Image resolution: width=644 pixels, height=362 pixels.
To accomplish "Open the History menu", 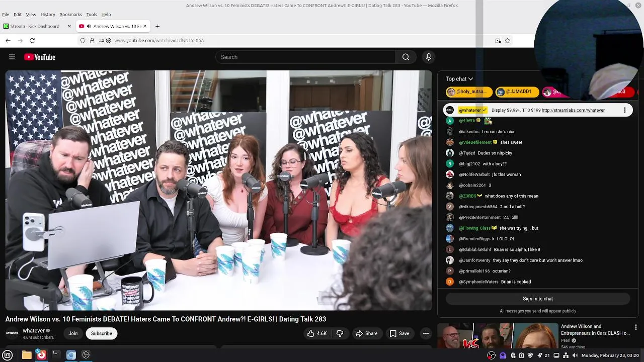I will pos(48,15).
